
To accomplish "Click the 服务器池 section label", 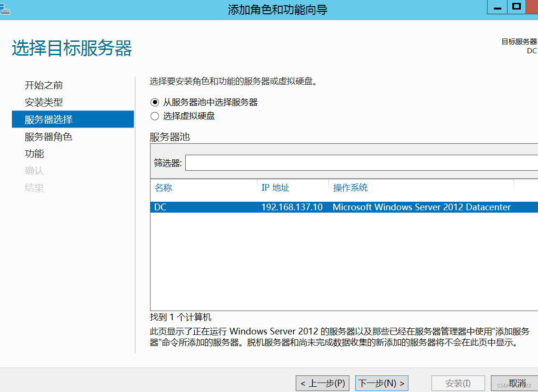I will coord(170,137).
